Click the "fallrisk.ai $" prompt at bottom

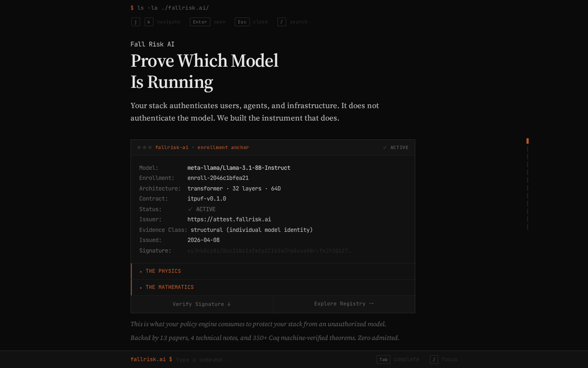pos(151,359)
